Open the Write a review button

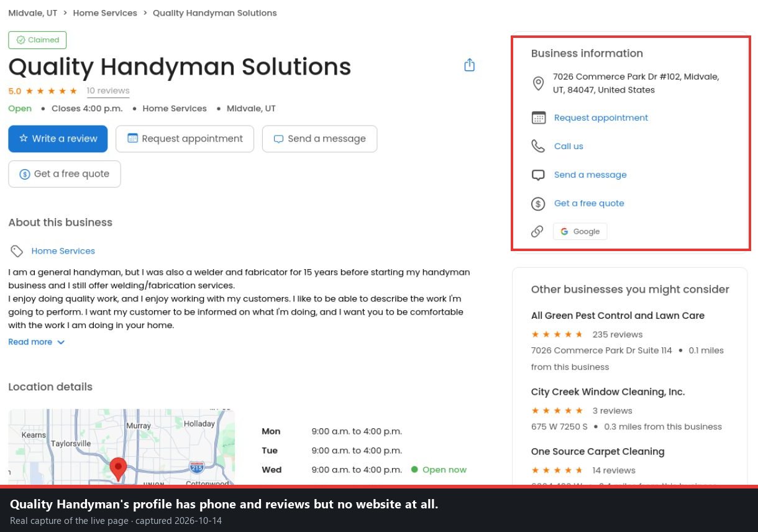[x=58, y=139]
